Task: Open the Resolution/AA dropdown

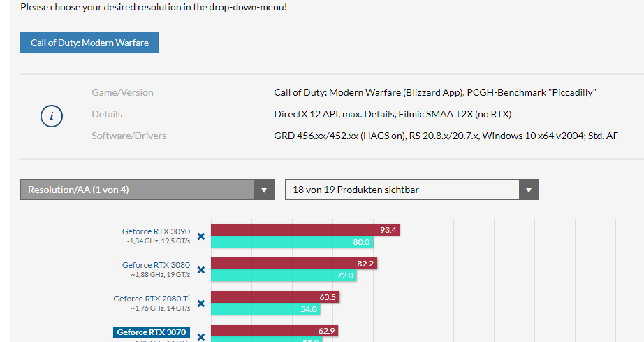Action: tap(147, 190)
